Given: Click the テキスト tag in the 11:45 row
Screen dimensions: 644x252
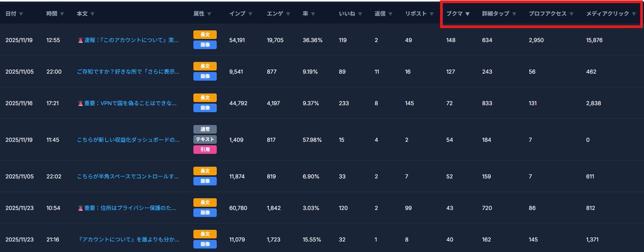Looking at the screenshot, I should coord(205,139).
